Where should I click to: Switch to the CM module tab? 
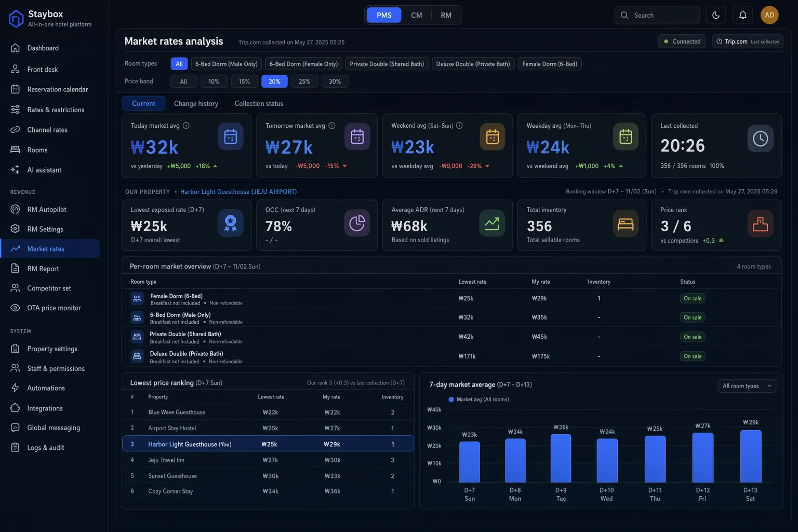click(417, 15)
